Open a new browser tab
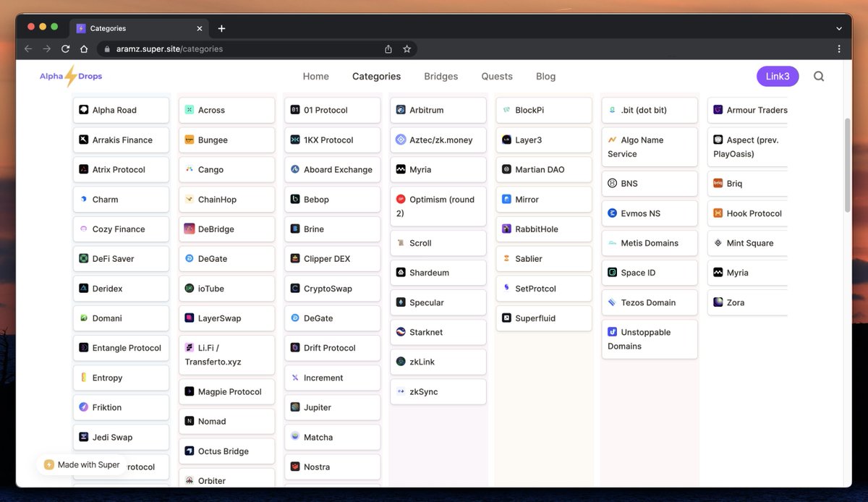 pos(221,29)
